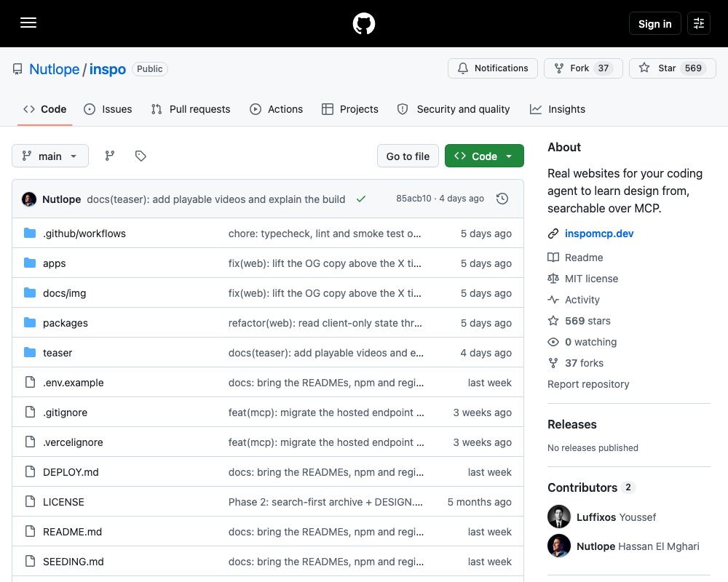Open the latest commit message link
The height and width of the screenshot is (582, 728).
(216, 199)
